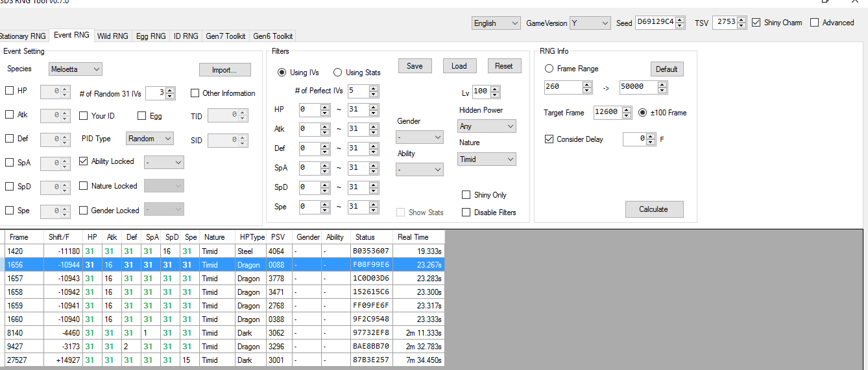Open the GameVersion dropdown

(x=590, y=23)
